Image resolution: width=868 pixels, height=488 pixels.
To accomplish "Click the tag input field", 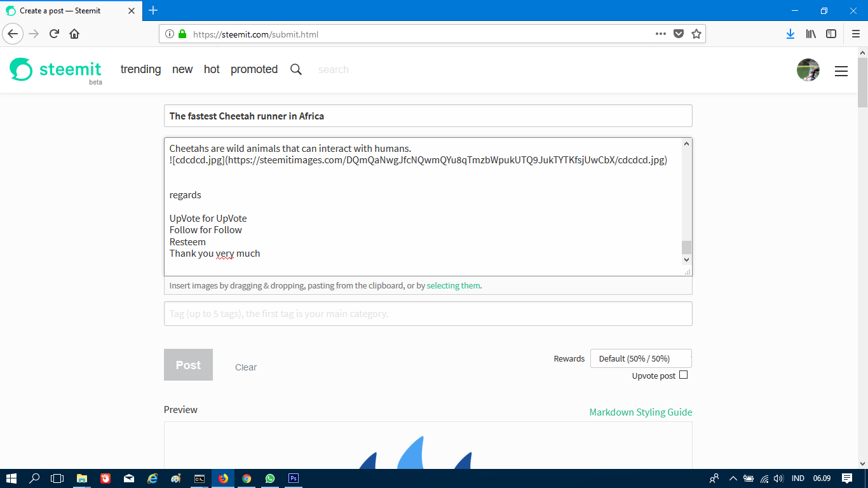I will [428, 314].
